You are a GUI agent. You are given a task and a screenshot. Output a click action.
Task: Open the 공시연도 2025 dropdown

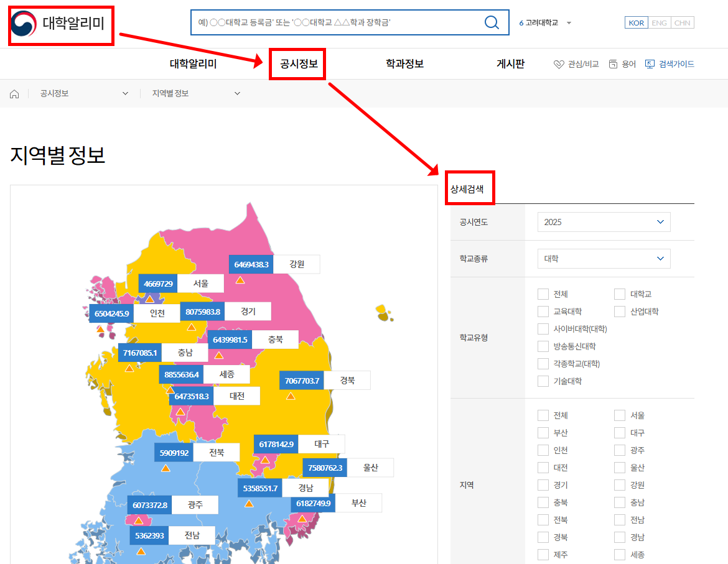click(x=604, y=222)
